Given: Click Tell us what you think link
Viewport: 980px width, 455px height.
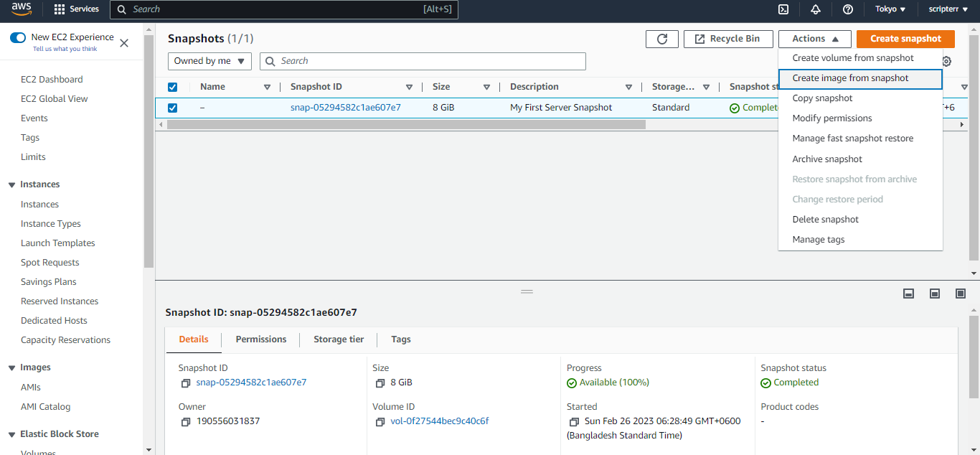Looking at the screenshot, I should (x=65, y=49).
